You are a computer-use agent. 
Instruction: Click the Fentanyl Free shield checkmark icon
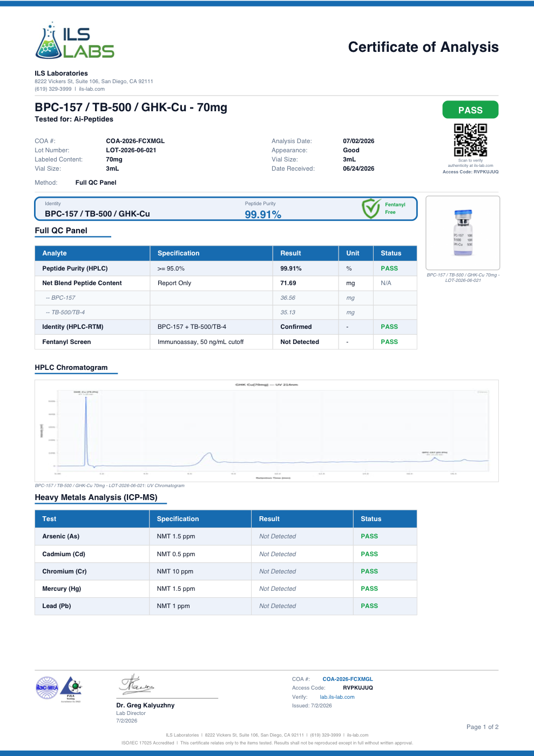pos(371,208)
